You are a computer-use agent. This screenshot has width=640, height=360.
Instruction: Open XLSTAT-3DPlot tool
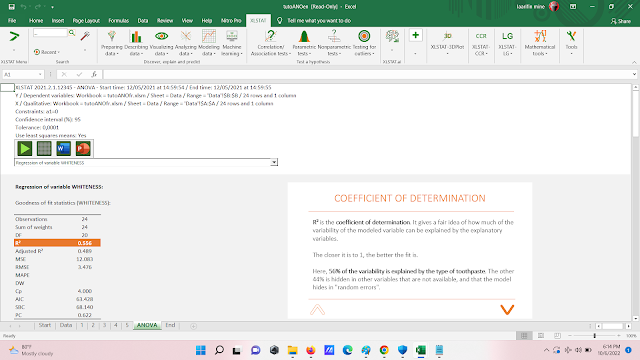pos(447,43)
